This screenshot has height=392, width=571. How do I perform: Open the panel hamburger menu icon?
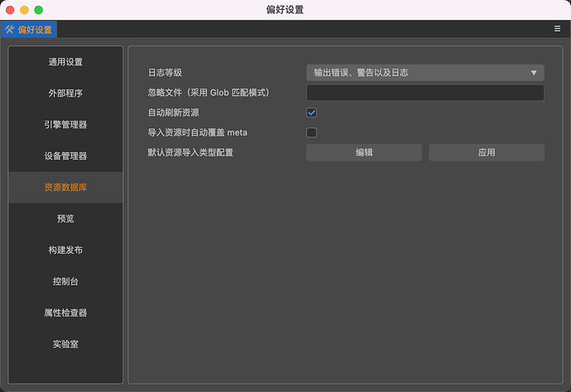[557, 29]
